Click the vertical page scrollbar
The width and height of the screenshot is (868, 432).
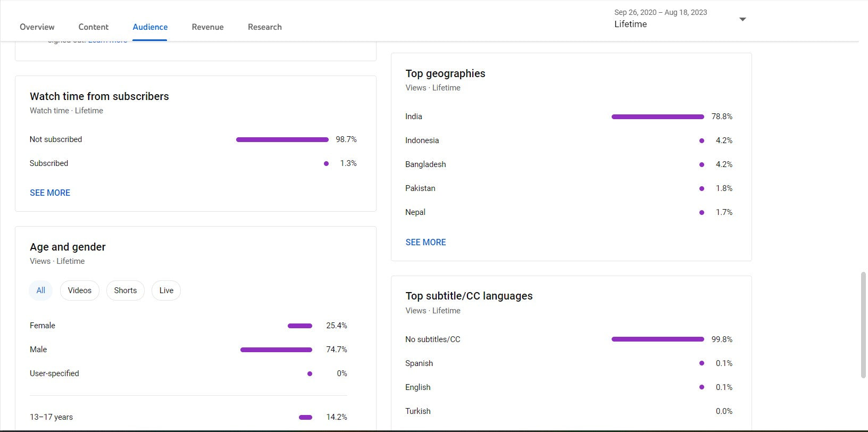point(863,325)
